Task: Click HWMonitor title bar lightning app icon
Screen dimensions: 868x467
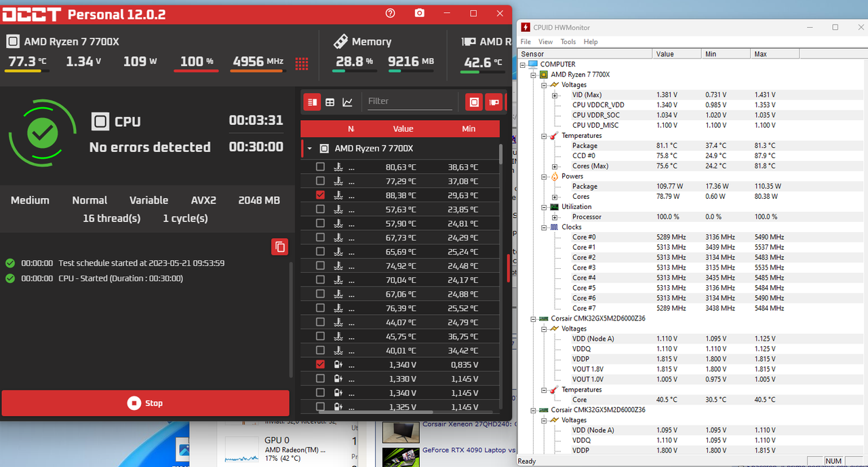Action: pos(526,27)
